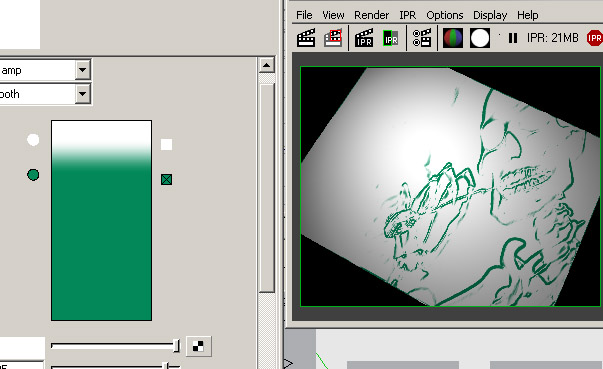
Task: Click the upper slider track near the checker button
Action: point(115,346)
